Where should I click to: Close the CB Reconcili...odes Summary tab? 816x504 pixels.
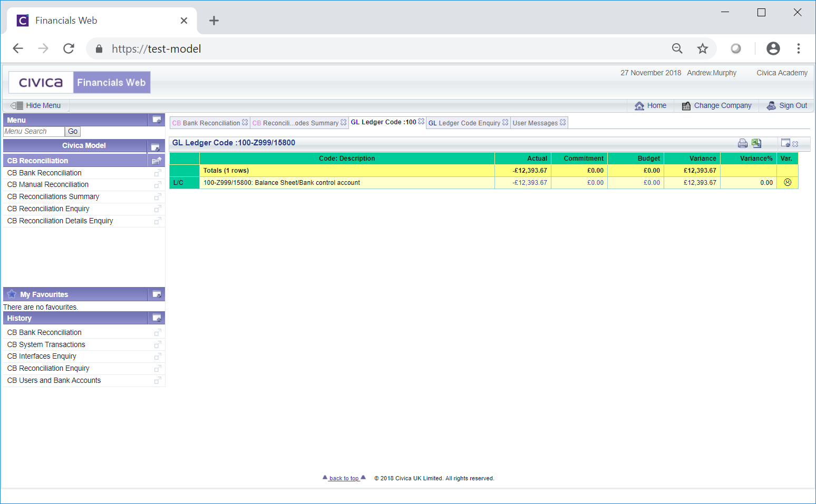pos(344,122)
